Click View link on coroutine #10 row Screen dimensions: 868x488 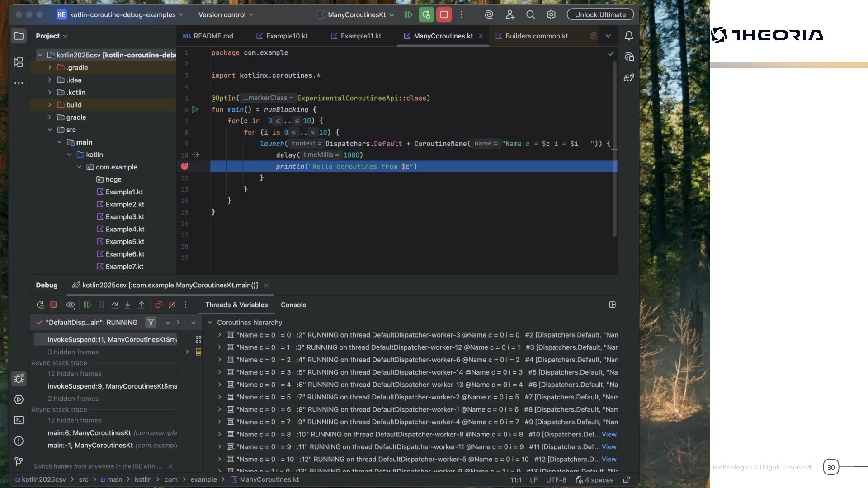609,434
